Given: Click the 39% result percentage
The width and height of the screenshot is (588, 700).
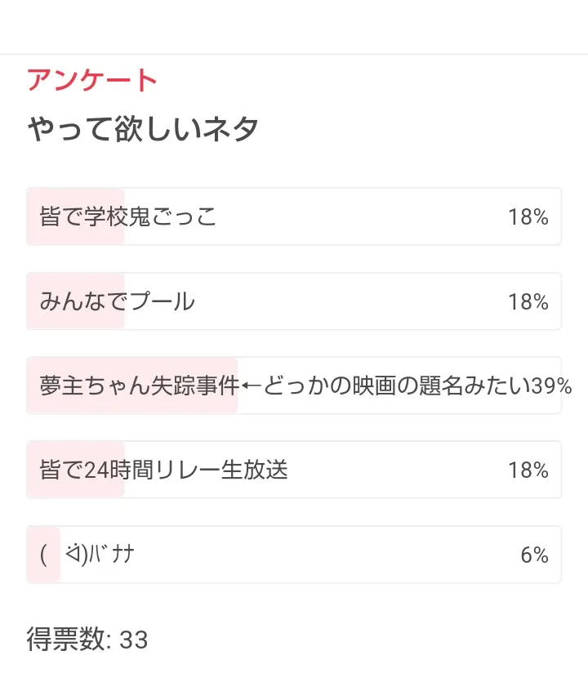Looking at the screenshot, I should click(551, 386).
